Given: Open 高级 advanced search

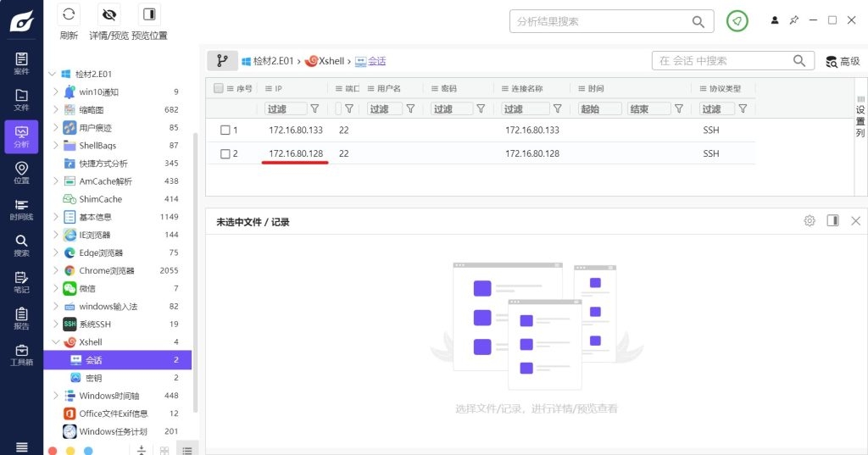Looking at the screenshot, I should click(843, 61).
